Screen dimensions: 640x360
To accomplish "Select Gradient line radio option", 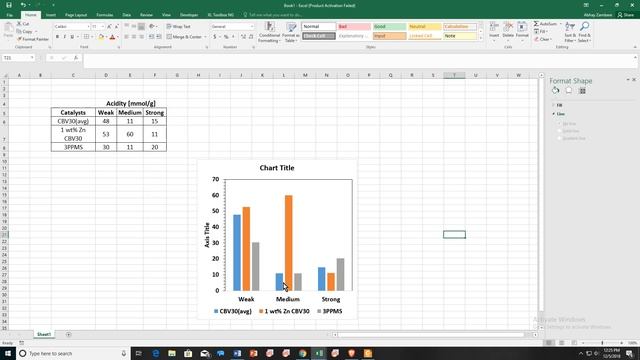I will (x=560, y=138).
